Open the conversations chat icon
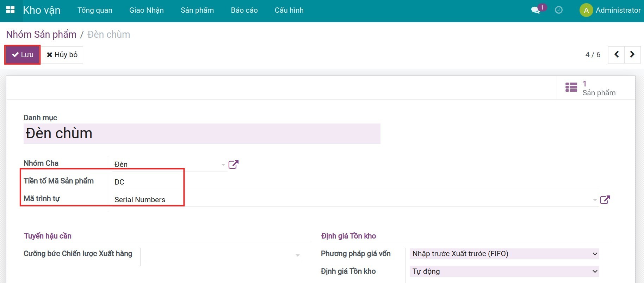 click(535, 10)
